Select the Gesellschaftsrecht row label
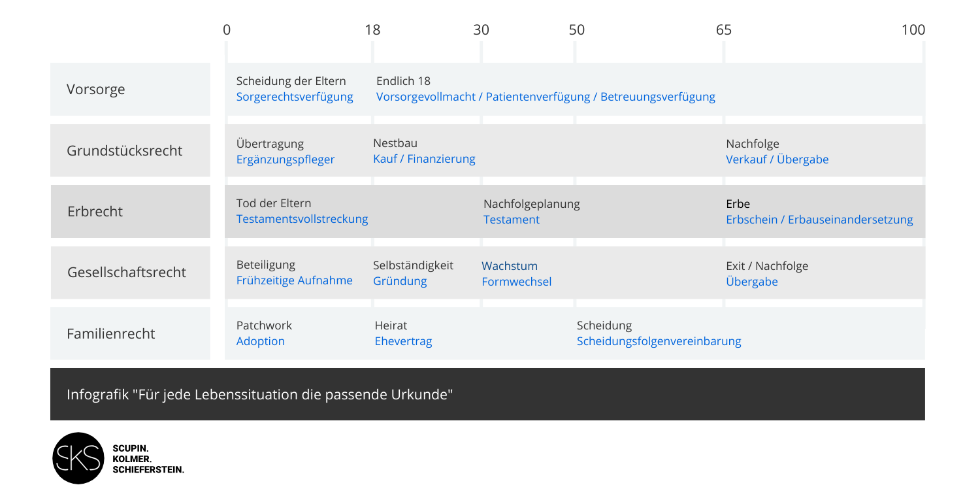The width and height of the screenshot is (980, 502). pos(127,273)
